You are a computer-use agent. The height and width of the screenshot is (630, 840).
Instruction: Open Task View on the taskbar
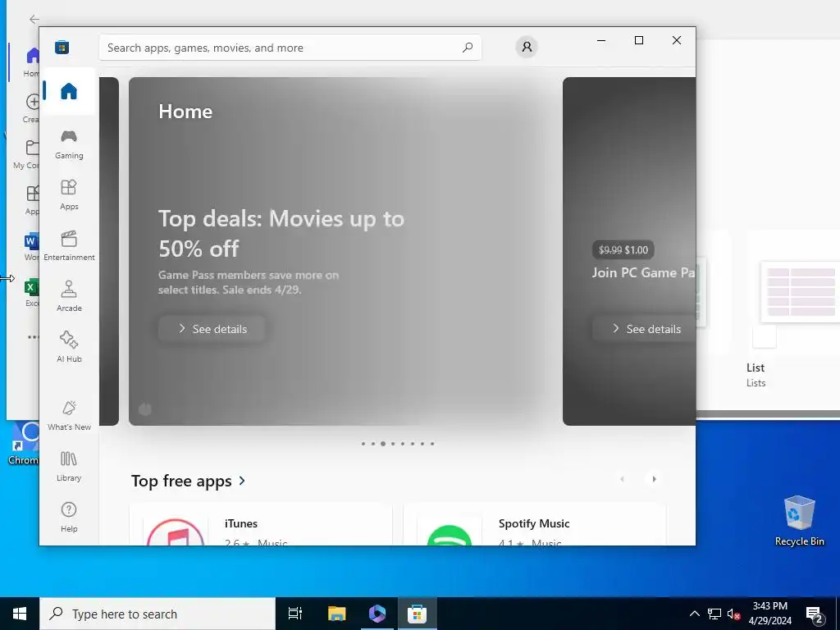294,614
